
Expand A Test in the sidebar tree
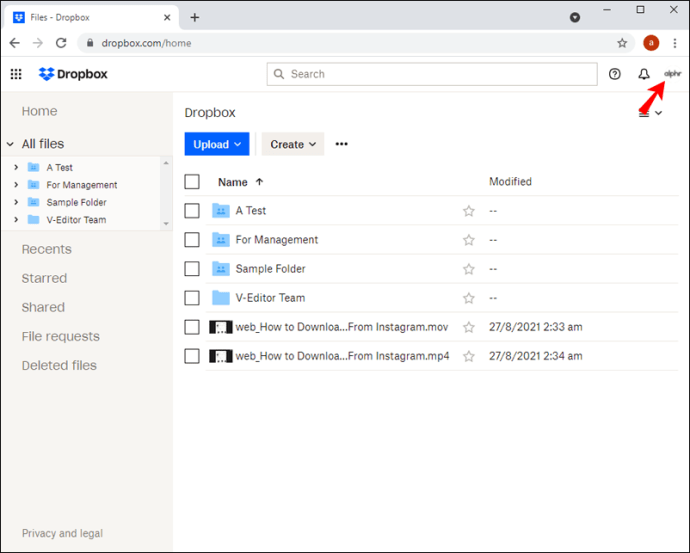point(16,167)
